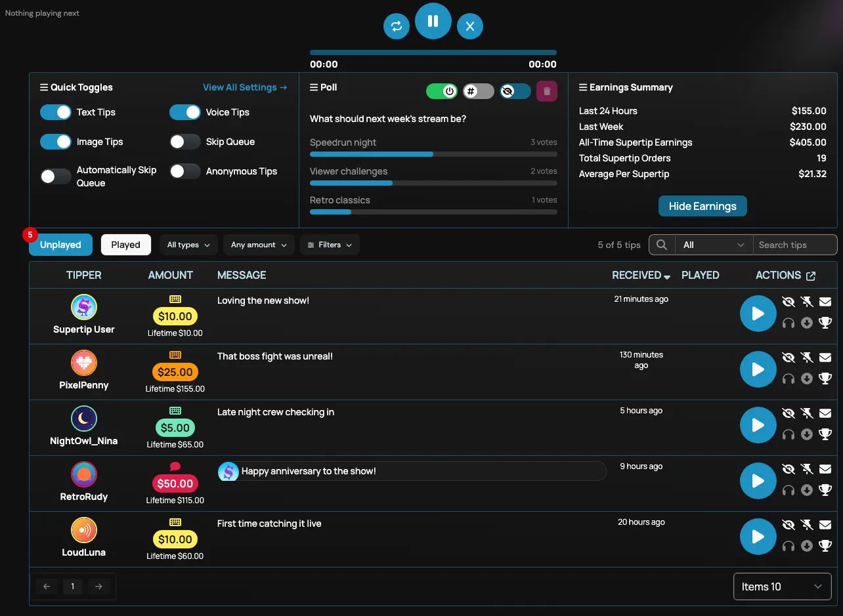This screenshot has height=616, width=843.
Task: Delete the poll with the trash icon
Action: point(547,91)
